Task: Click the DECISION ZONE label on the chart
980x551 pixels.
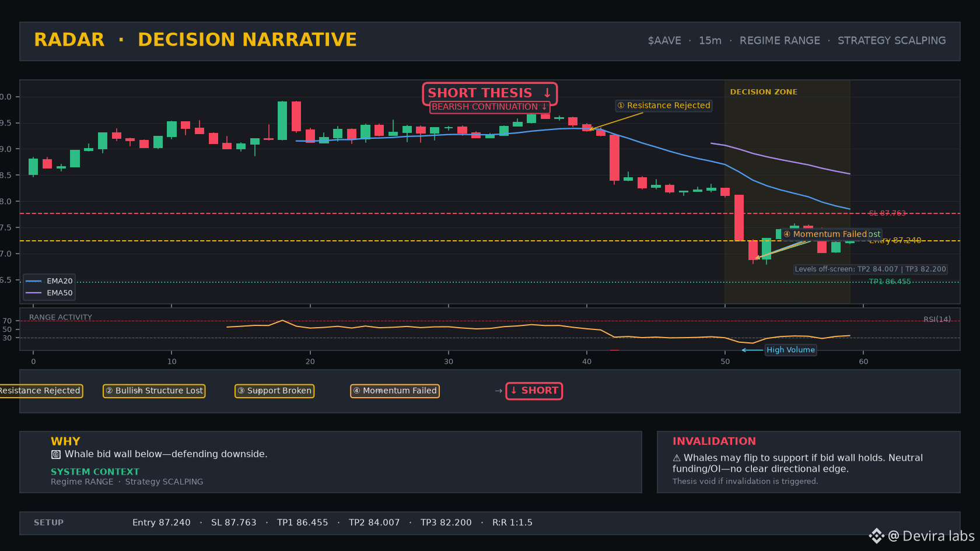Action: click(x=764, y=92)
